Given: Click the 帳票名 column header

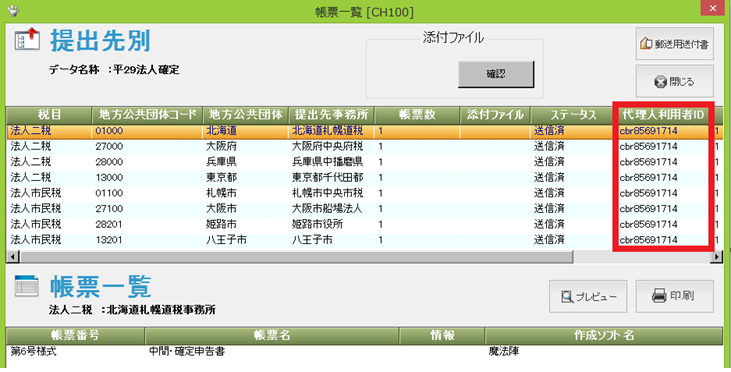Looking at the screenshot, I should point(272,336).
